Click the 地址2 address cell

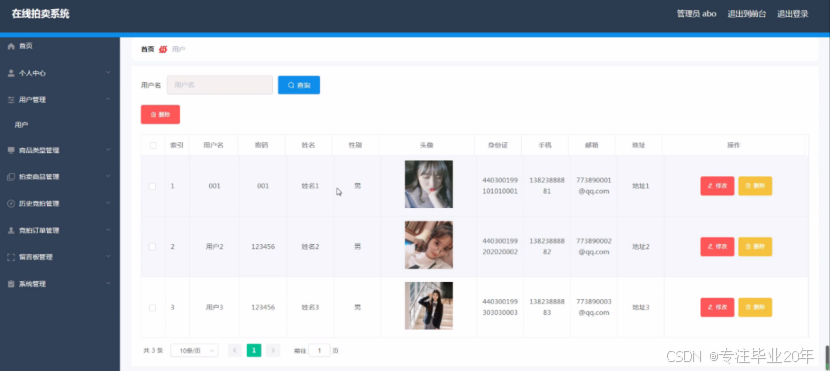(x=640, y=247)
